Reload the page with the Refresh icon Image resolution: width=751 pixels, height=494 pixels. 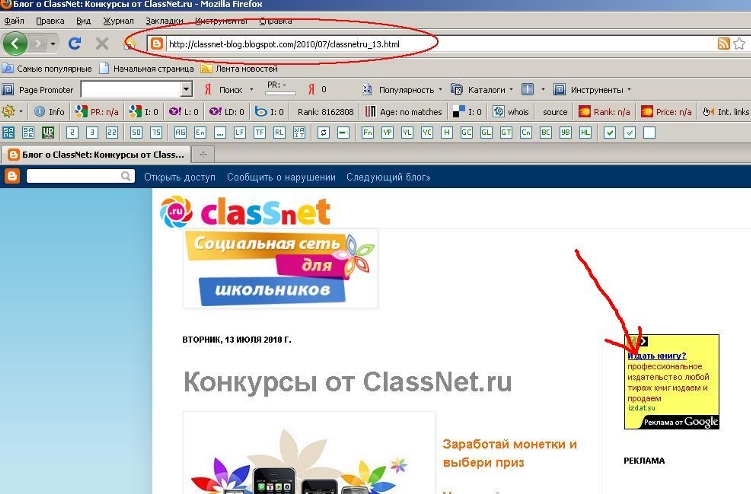pyautogui.click(x=75, y=44)
